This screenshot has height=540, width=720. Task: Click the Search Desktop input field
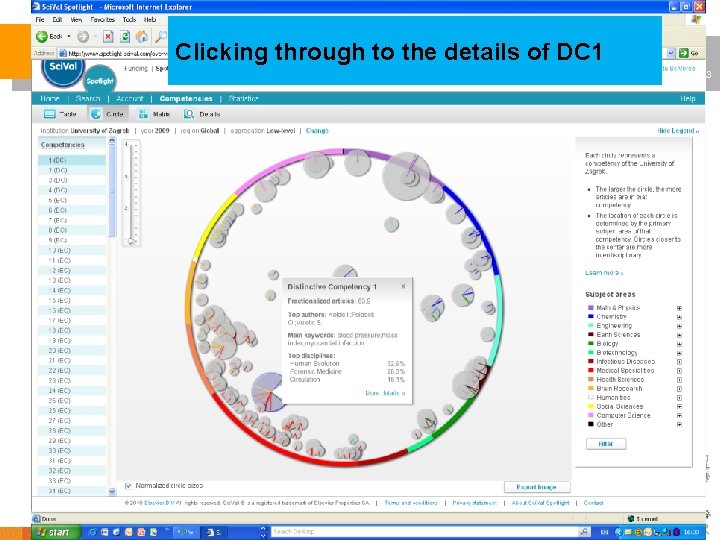[424, 532]
